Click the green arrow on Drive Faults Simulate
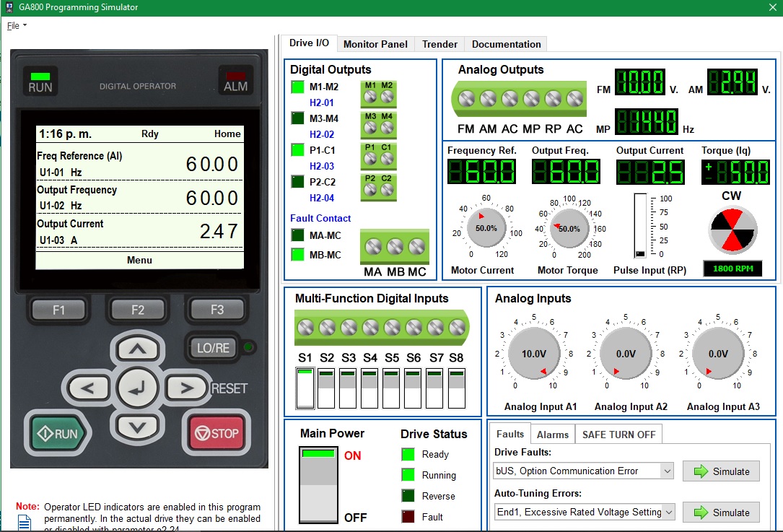The image size is (783, 532). (701, 471)
